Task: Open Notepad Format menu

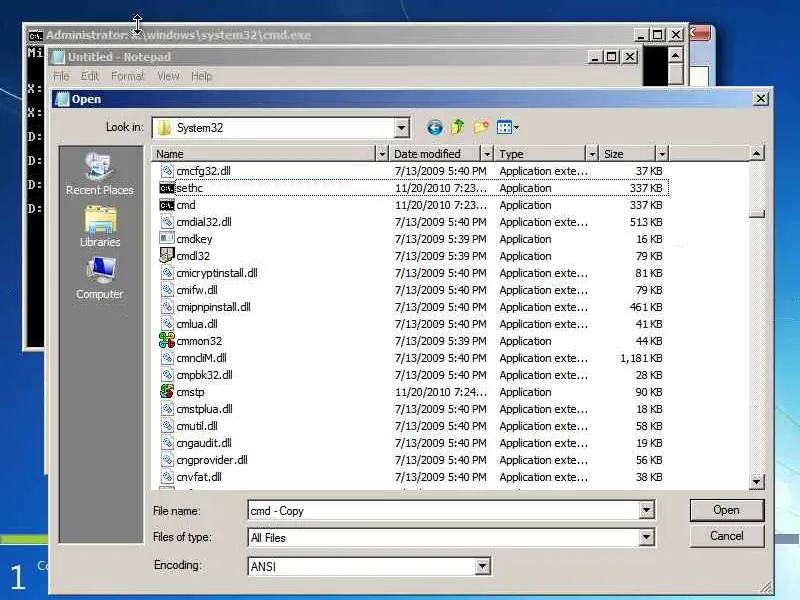Action: coord(128,76)
